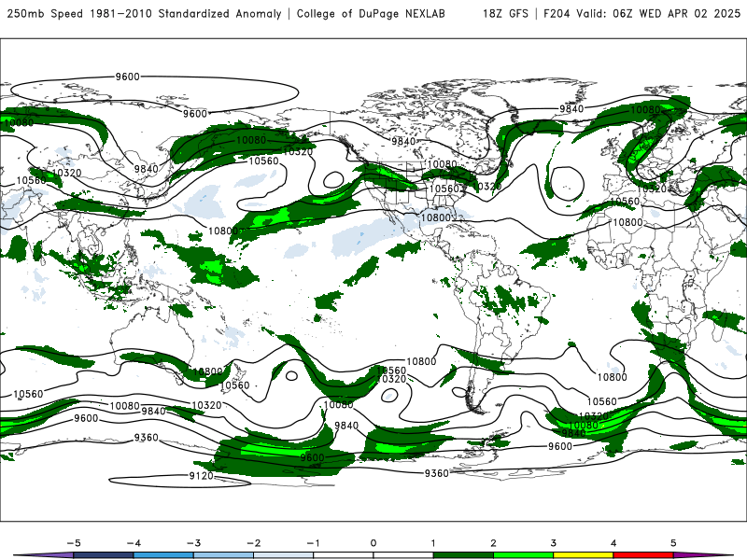The height and width of the screenshot is (560, 747).
Task: Select the pale blue segment between -2 and -1
Action: click(284, 555)
